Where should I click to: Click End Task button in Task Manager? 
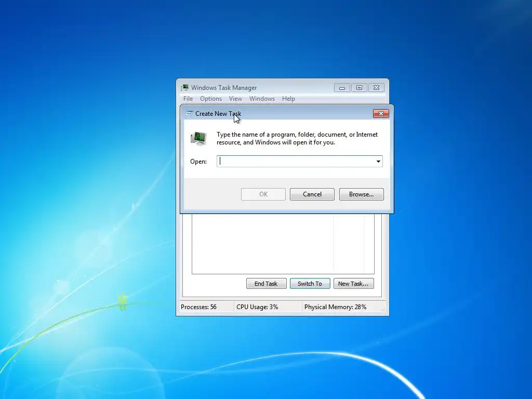point(267,284)
